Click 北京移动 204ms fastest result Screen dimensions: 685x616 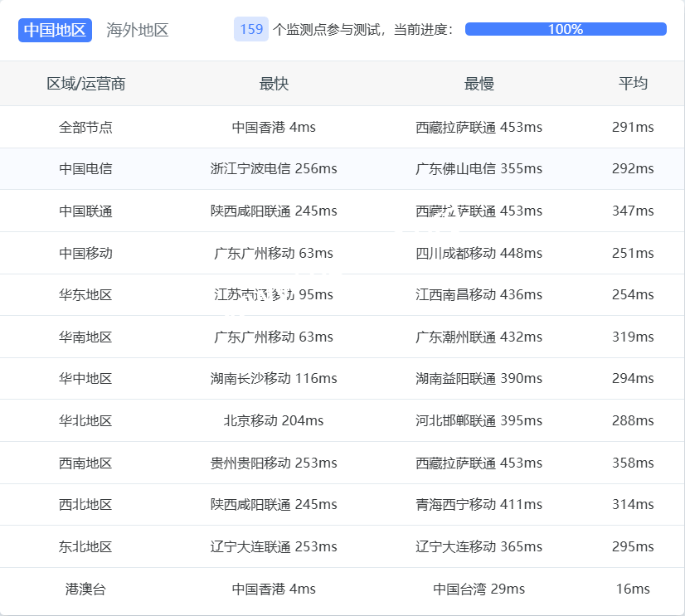click(x=274, y=421)
